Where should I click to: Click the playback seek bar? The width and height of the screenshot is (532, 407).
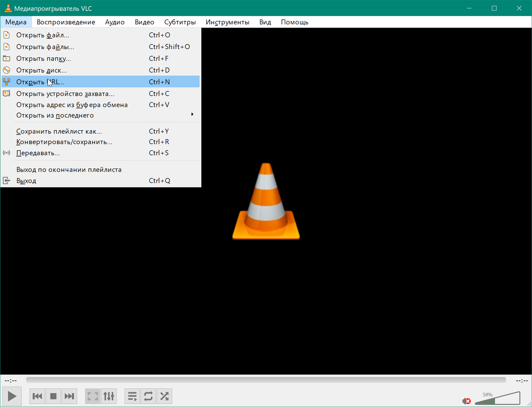[266, 380]
